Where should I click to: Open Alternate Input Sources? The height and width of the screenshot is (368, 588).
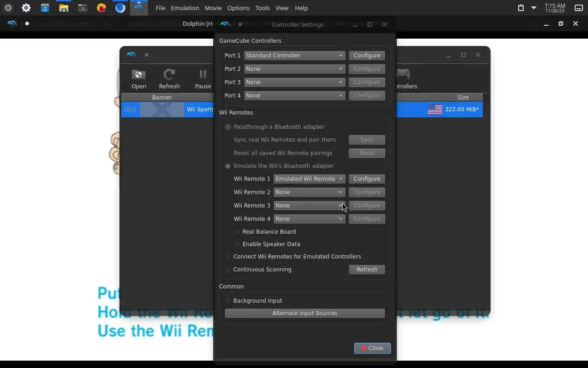coord(305,313)
